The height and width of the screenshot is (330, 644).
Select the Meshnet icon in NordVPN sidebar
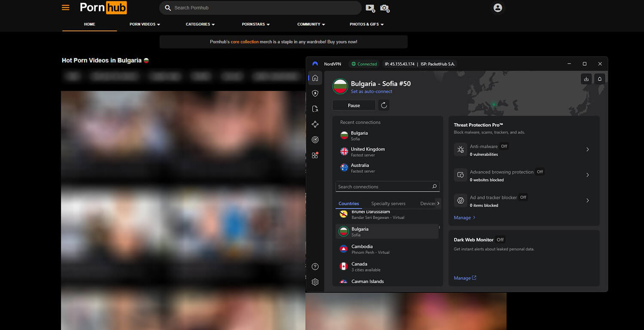(x=315, y=124)
